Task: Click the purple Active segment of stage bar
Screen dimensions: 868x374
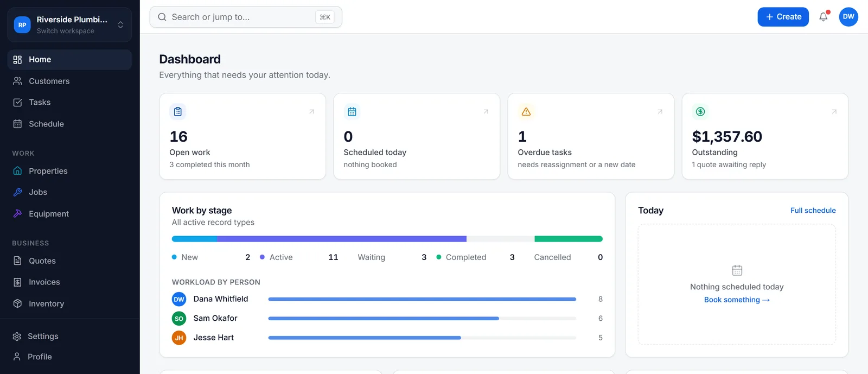Action: tap(341, 239)
